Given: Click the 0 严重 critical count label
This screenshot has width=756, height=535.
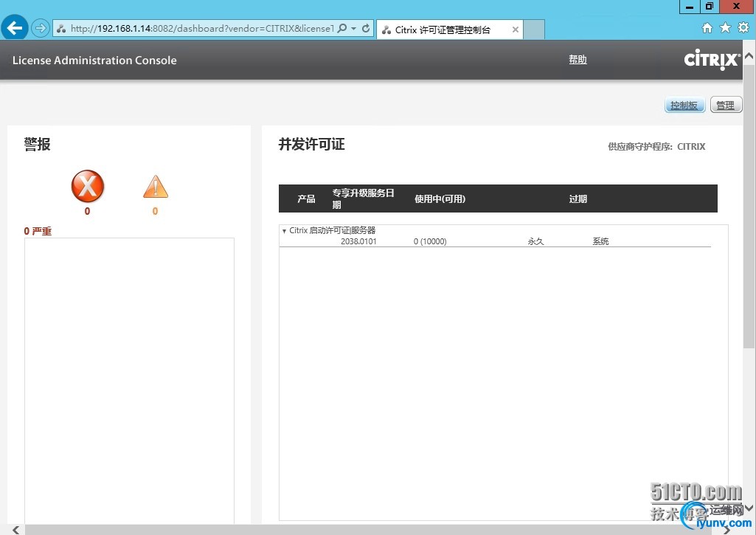Looking at the screenshot, I should pyautogui.click(x=38, y=231).
